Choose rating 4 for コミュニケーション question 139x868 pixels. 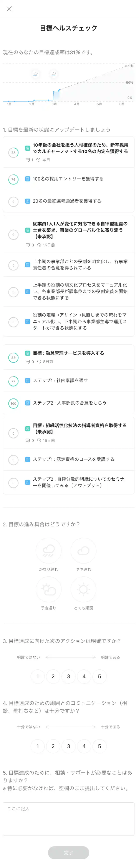(x=84, y=746)
